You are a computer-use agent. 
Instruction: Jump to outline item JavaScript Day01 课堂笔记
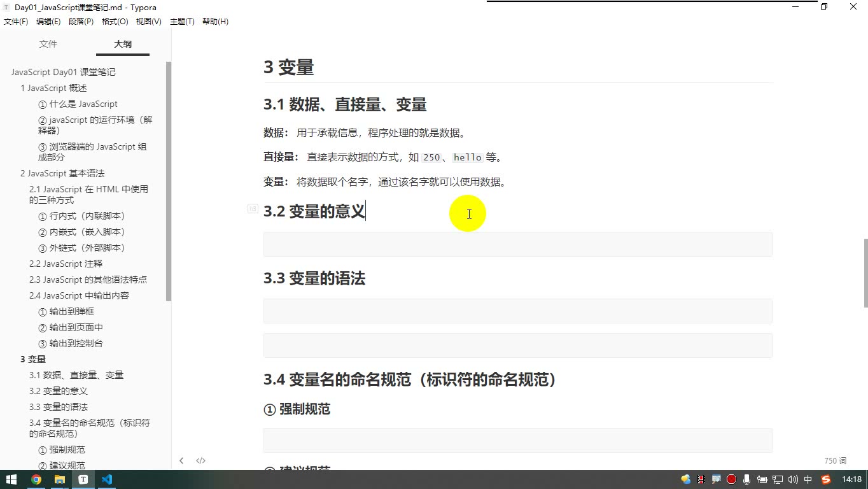point(64,72)
